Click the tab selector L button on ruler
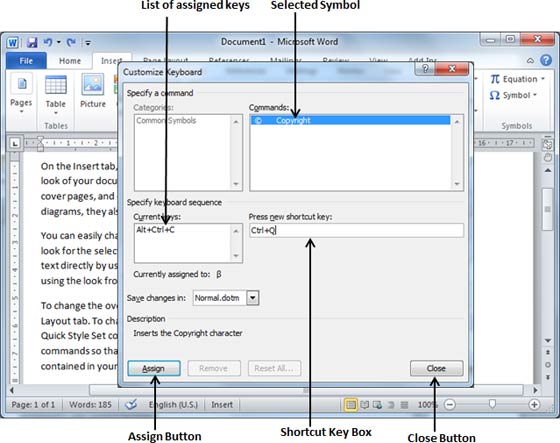560x443 pixels. 15,144
